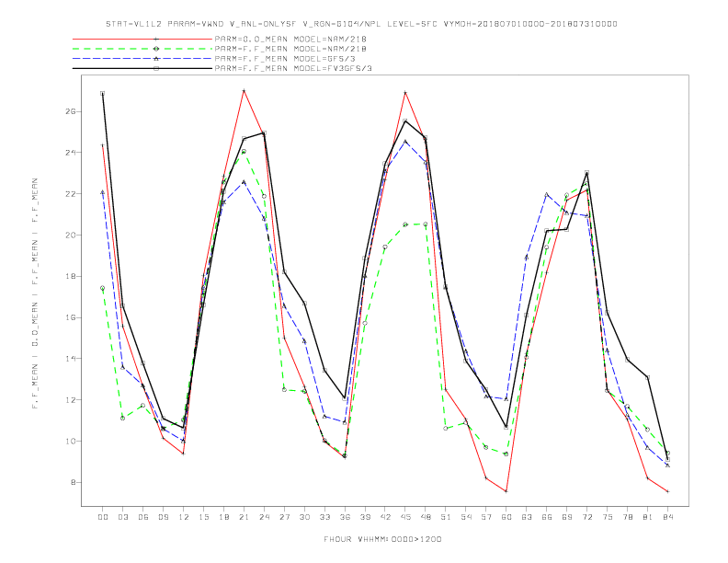
Task: Click x-axis tick label 66
Action: click(547, 517)
